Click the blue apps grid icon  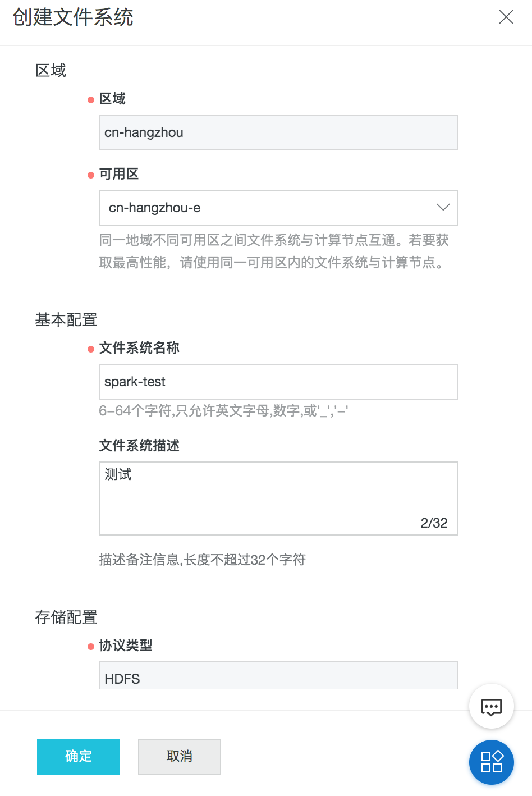click(492, 762)
